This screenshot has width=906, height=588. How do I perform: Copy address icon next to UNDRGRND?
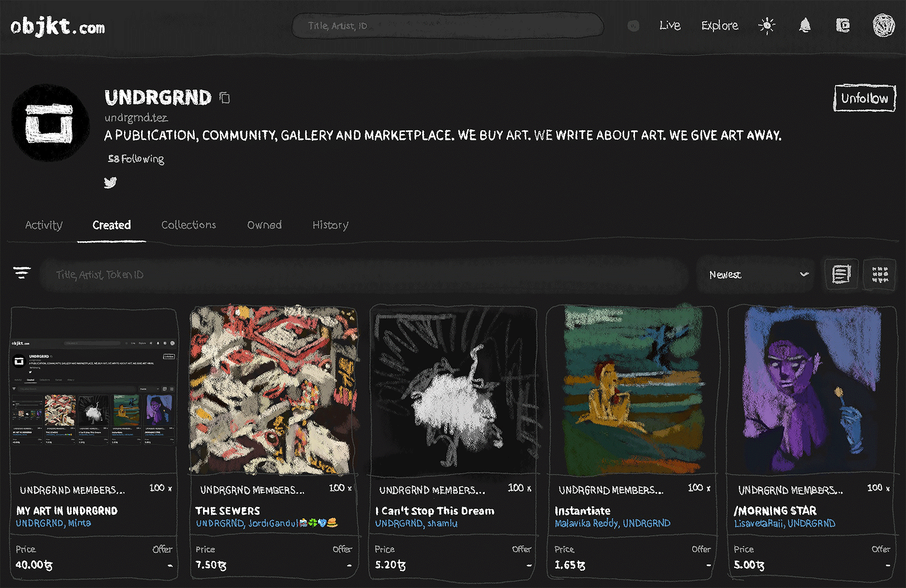coord(225,97)
